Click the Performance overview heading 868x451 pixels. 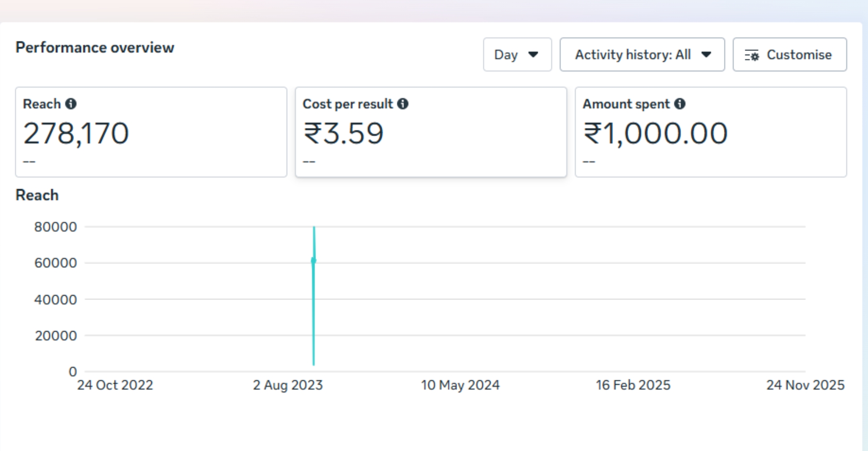(x=95, y=48)
